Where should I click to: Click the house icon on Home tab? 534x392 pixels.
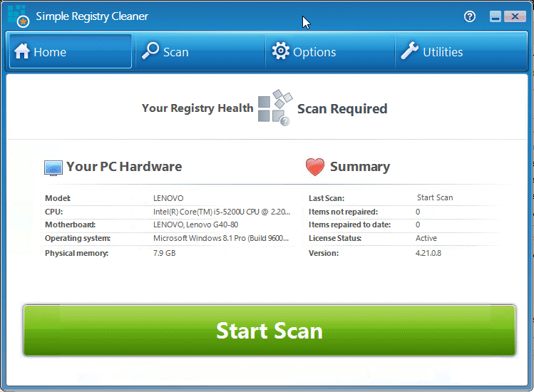click(x=22, y=51)
